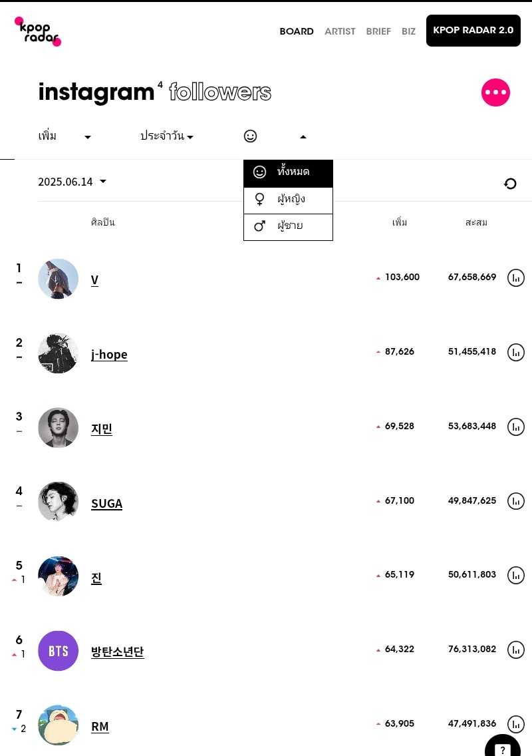Expand the เพิ่ม sort dropdown
This screenshot has height=756, width=532.
tap(65, 136)
